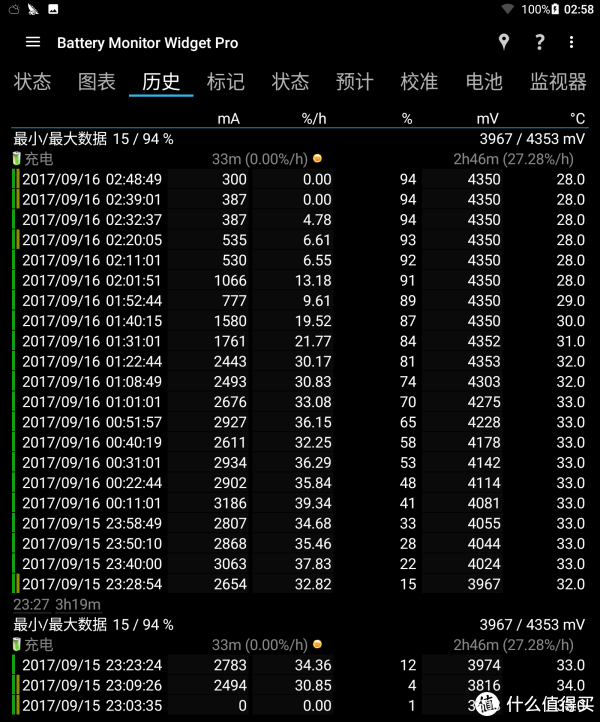Tap the 39.34 %/h value cell
This screenshot has width=600, height=722.
coord(313,503)
